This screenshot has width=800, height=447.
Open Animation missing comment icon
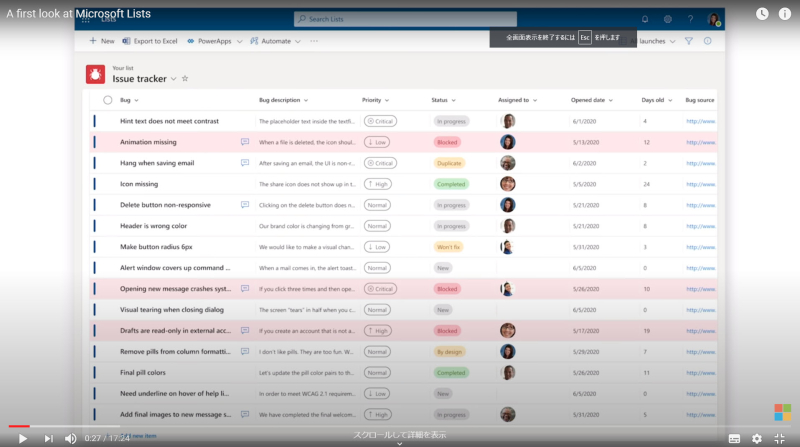245,142
